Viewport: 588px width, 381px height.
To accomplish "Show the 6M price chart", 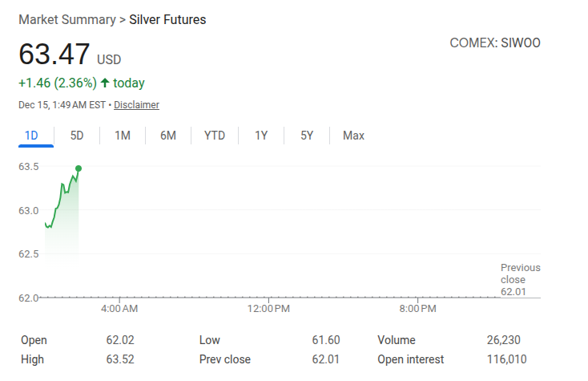I will pyautogui.click(x=168, y=136).
